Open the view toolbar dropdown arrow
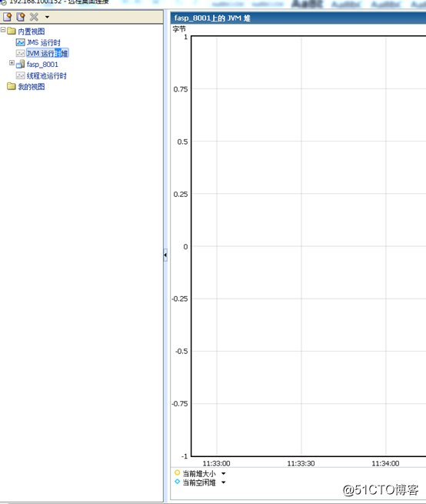The width and height of the screenshot is (426, 504). click(x=47, y=17)
